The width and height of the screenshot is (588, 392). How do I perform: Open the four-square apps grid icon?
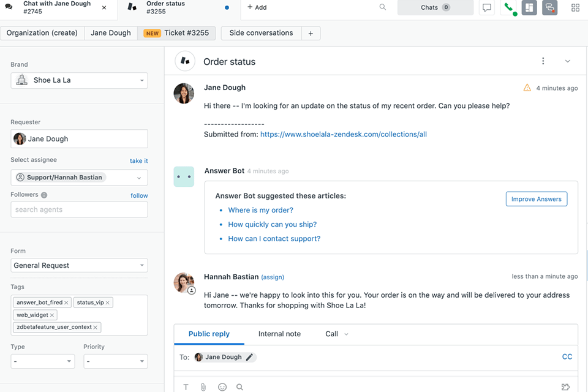click(x=575, y=7)
